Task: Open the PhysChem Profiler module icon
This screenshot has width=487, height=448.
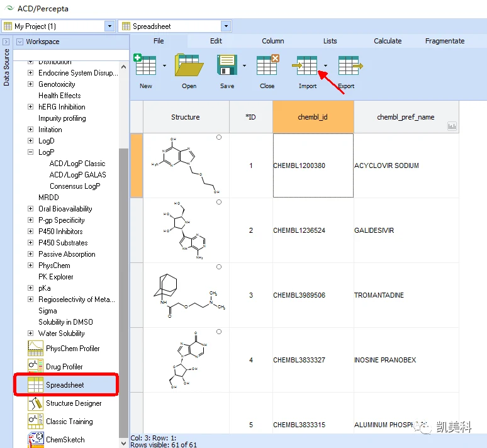Action: (x=35, y=349)
